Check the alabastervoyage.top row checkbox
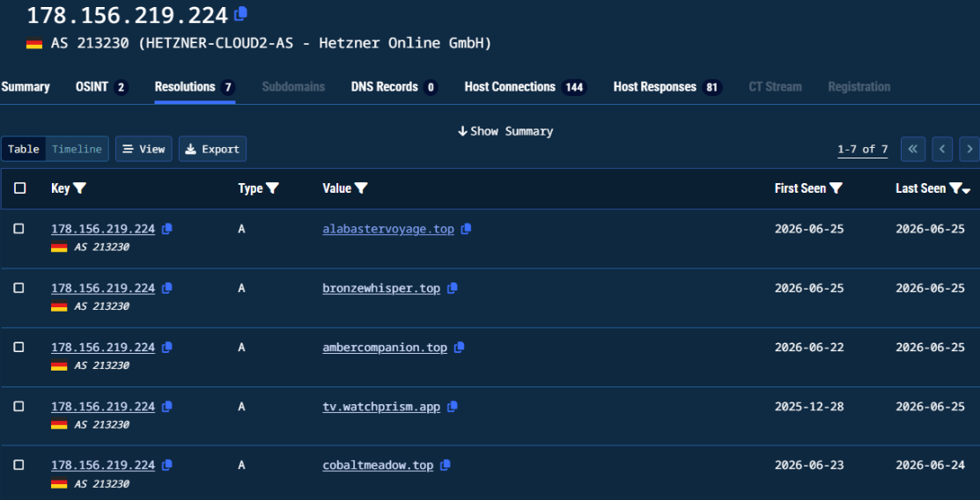Image resolution: width=980 pixels, height=500 pixels. click(x=18, y=229)
